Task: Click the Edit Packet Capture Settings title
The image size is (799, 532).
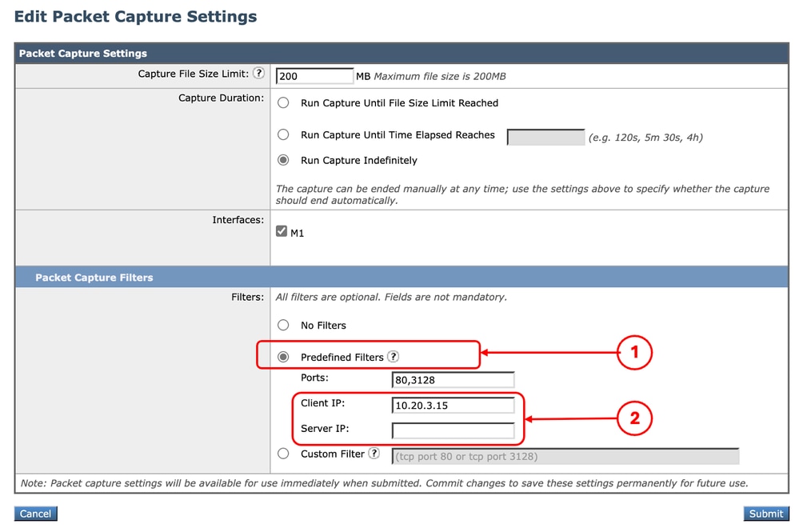Action: 135,16
